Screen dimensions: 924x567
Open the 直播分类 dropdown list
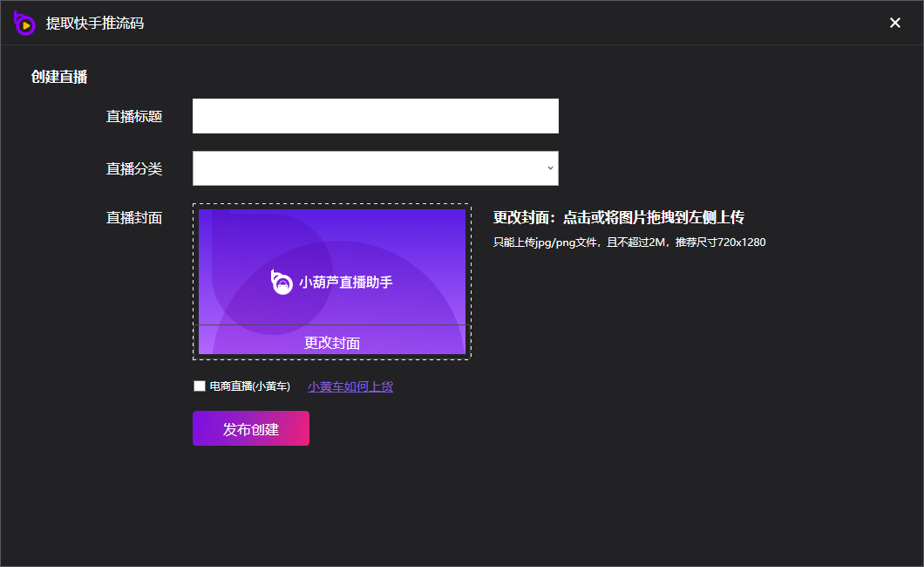point(375,168)
